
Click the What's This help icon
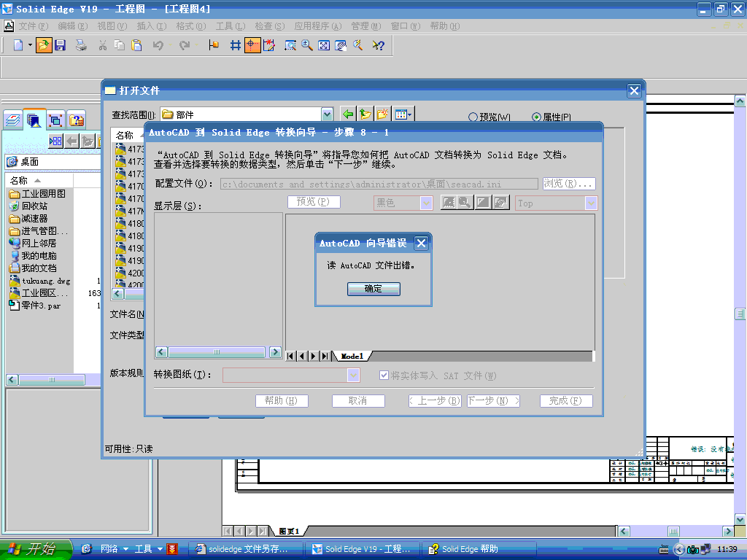point(379,45)
